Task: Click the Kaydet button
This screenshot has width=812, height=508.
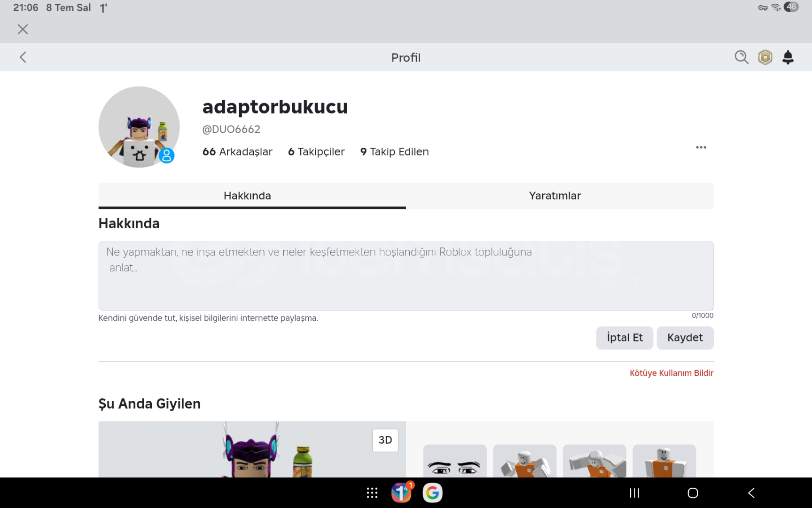Action: 685,338
